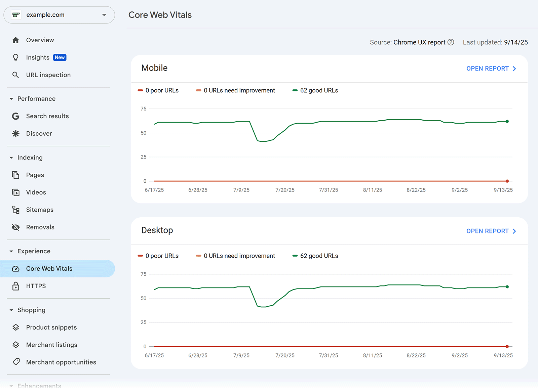Switch to the Insights page

(x=38, y=57)
